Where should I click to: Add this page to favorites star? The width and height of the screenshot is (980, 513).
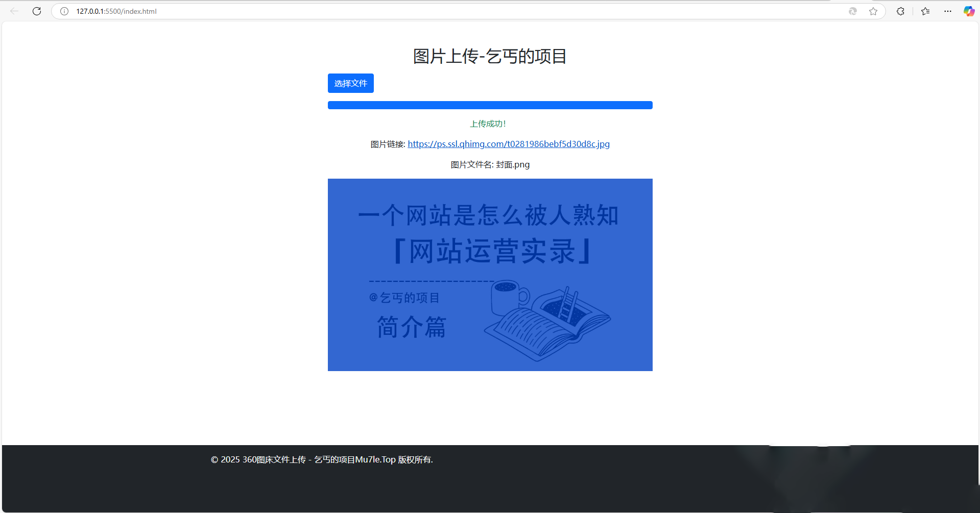[873, 11]
